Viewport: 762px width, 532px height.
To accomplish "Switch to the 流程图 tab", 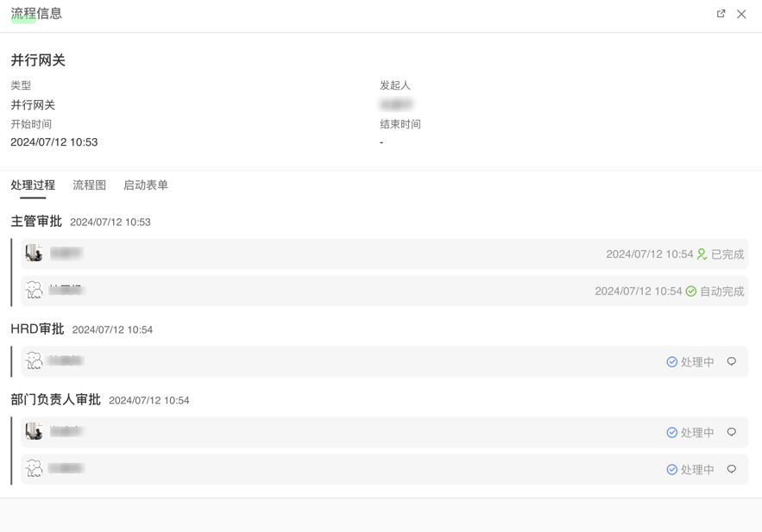I will tap(89, 185).
